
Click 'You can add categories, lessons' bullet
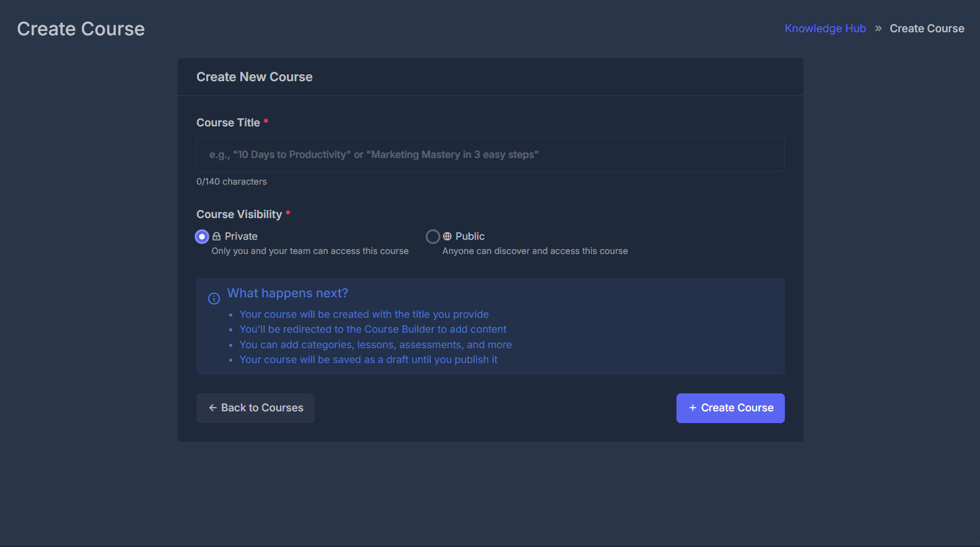tap(375, 345)
